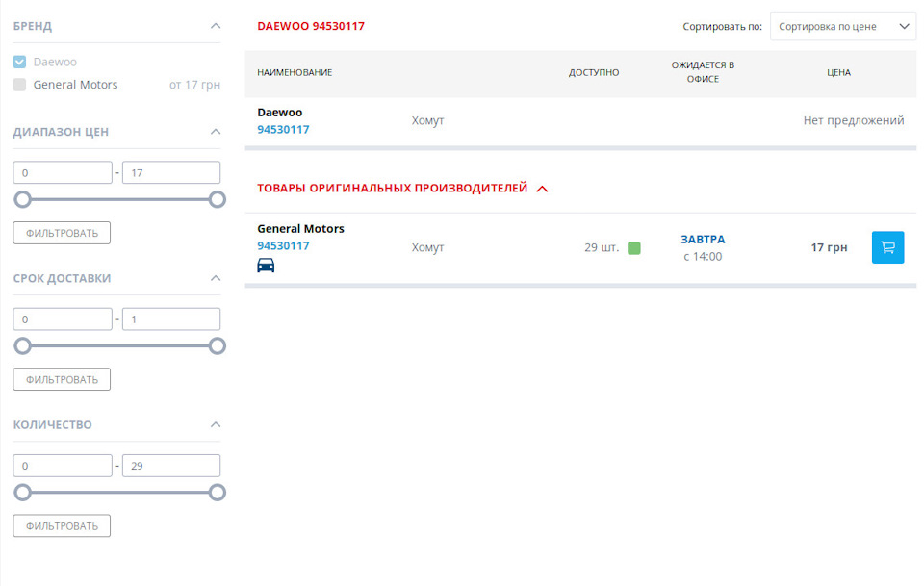Click Хомут description in Daewoo row
This screenshot has width=924, height=586.
(427, 120)
